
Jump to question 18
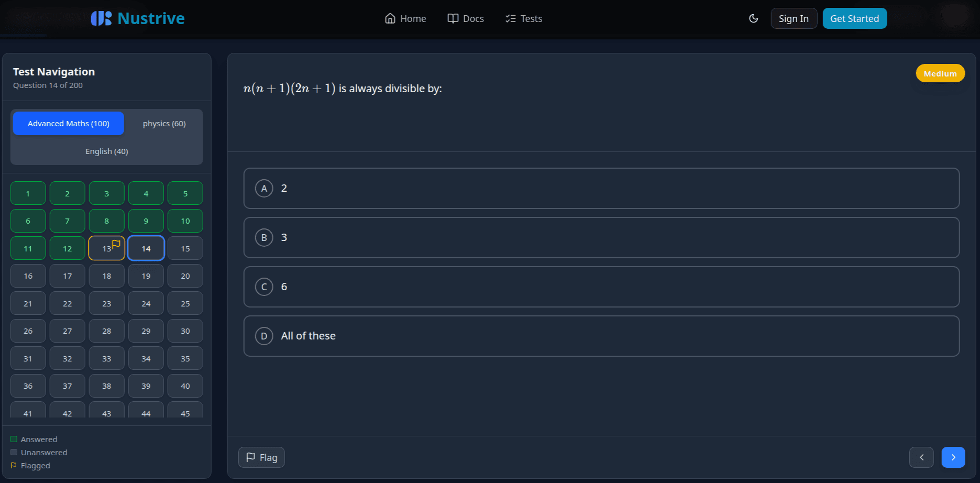coord(106,276)
